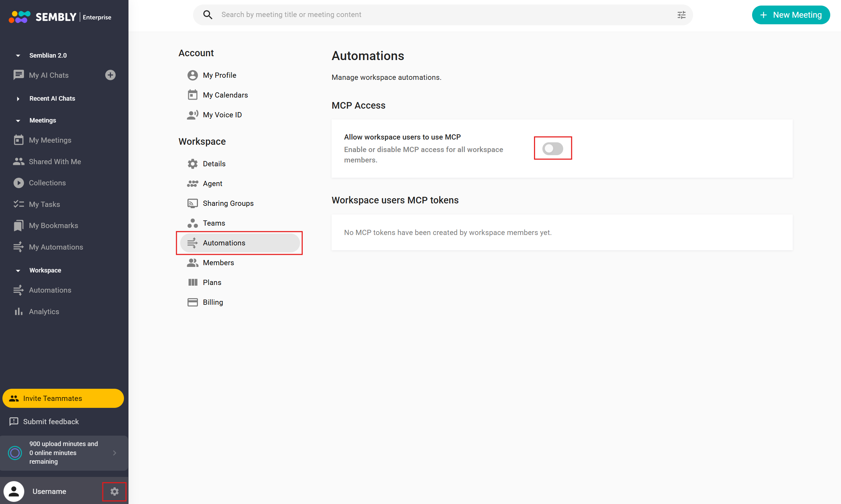Click the Billing card icon
841x504 pixels.
pyautogui.click(x=192, y=302)
